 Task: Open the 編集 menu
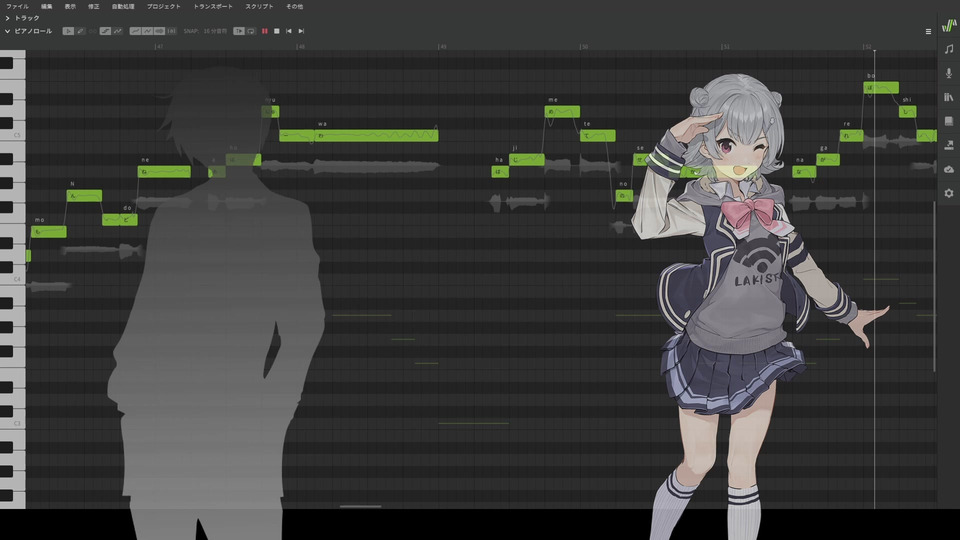point(47,6)
